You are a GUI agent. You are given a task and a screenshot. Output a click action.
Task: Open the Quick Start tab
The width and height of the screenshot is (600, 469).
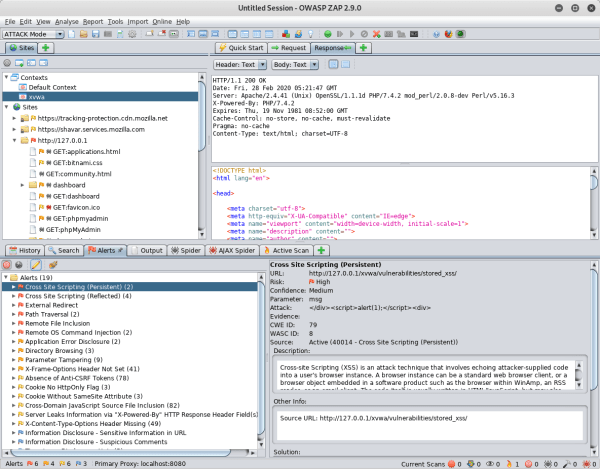241,48
